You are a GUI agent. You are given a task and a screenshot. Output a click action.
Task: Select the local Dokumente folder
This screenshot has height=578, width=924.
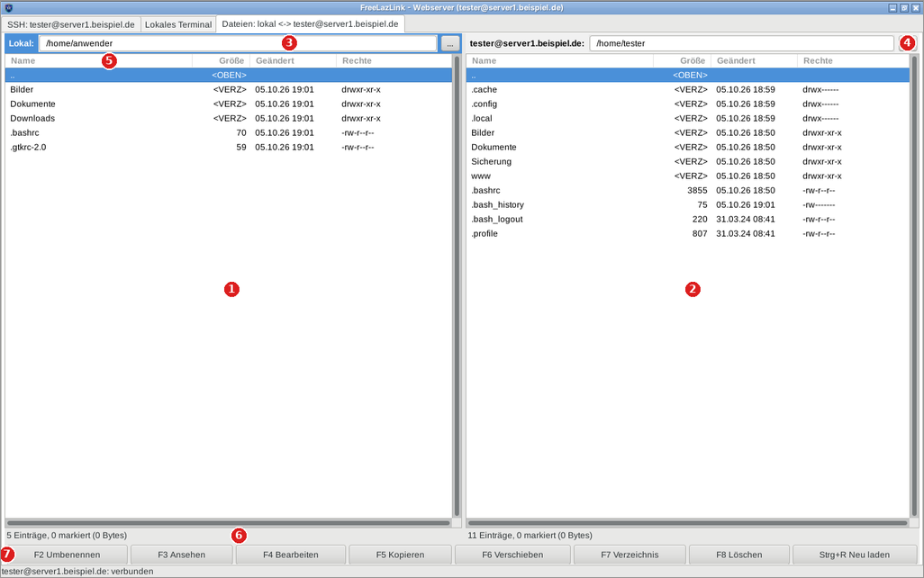point(229,104)
